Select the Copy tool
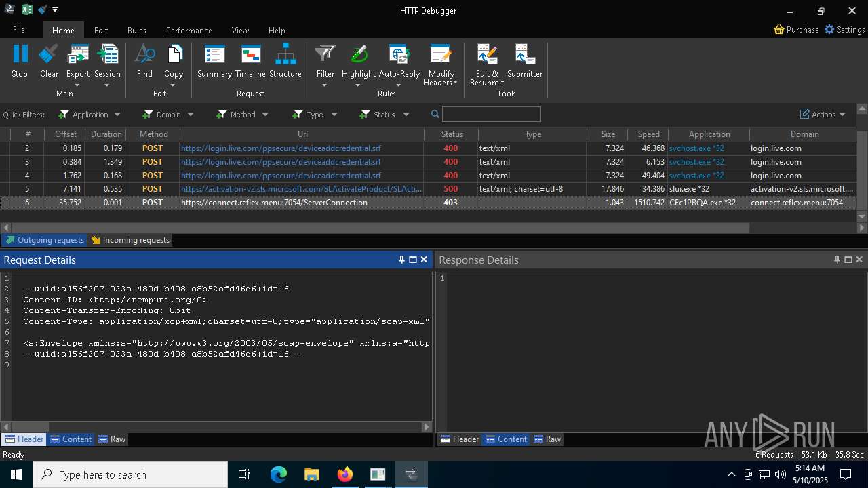This screenshot has height=488, width=868. (174, 60)
